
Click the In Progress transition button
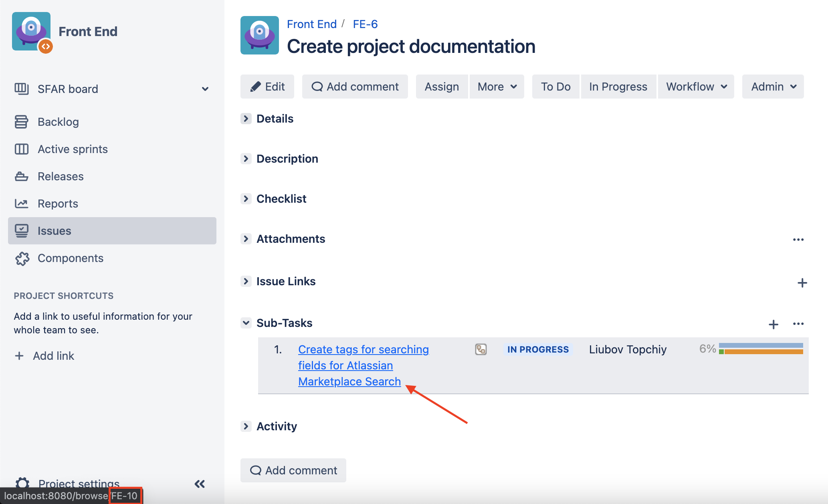(618, 87)
